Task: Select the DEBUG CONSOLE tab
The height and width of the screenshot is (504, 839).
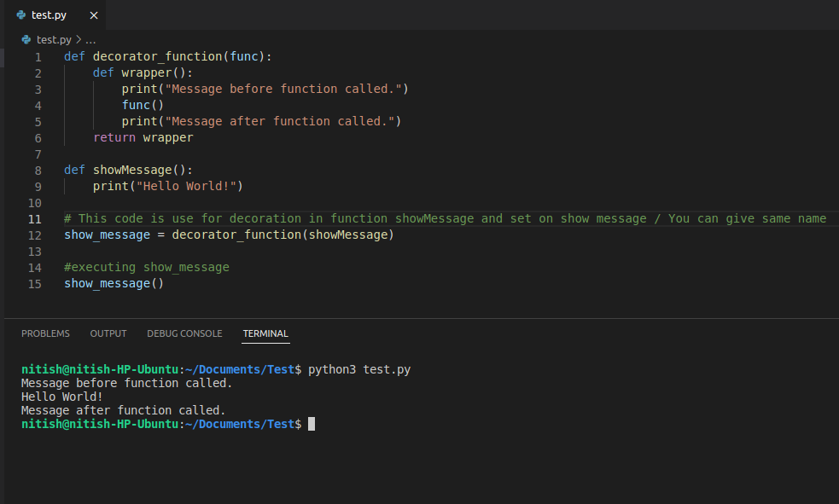Action: click(184, 333)
